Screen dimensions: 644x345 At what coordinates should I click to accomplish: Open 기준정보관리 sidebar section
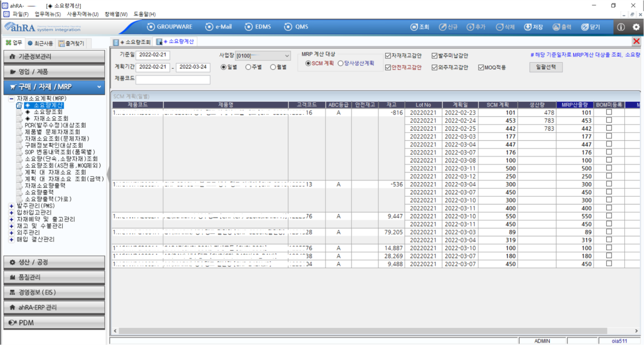[54, 56]
